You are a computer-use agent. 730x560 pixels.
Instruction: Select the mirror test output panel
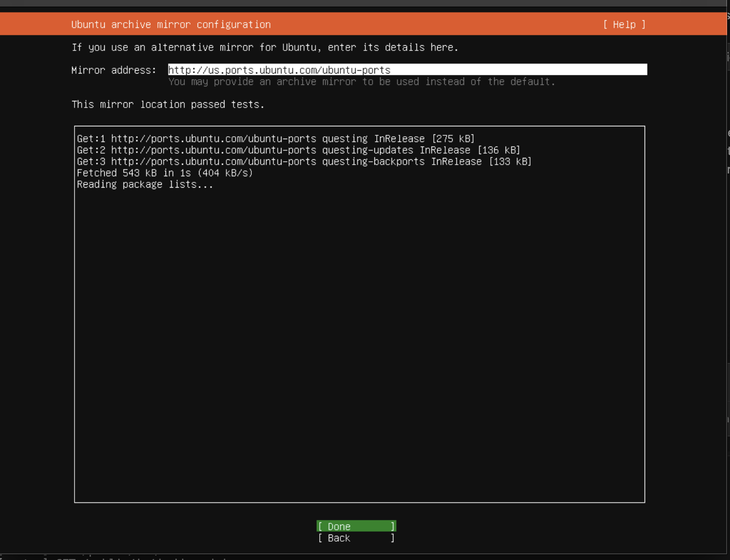coord(359,313)
